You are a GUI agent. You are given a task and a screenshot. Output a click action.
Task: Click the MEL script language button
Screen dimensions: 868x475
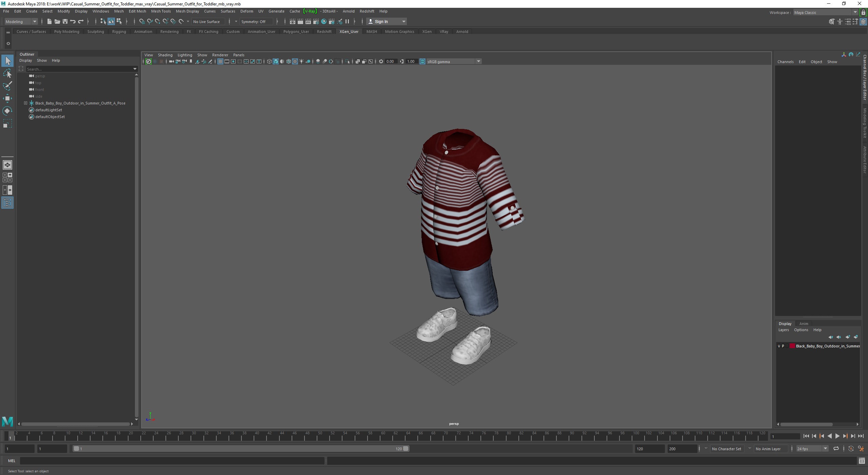[12, 461]
